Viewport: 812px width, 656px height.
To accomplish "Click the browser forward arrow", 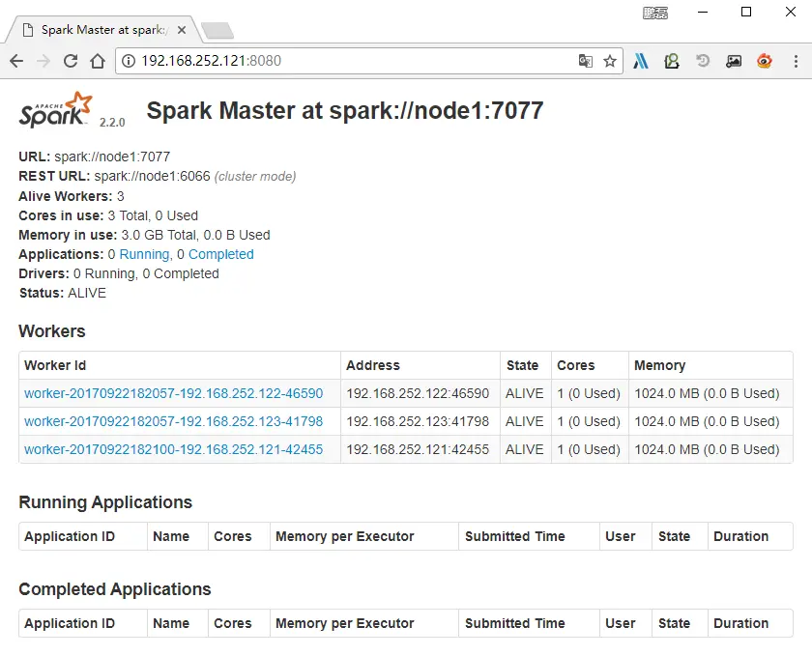I will [43, 61].
